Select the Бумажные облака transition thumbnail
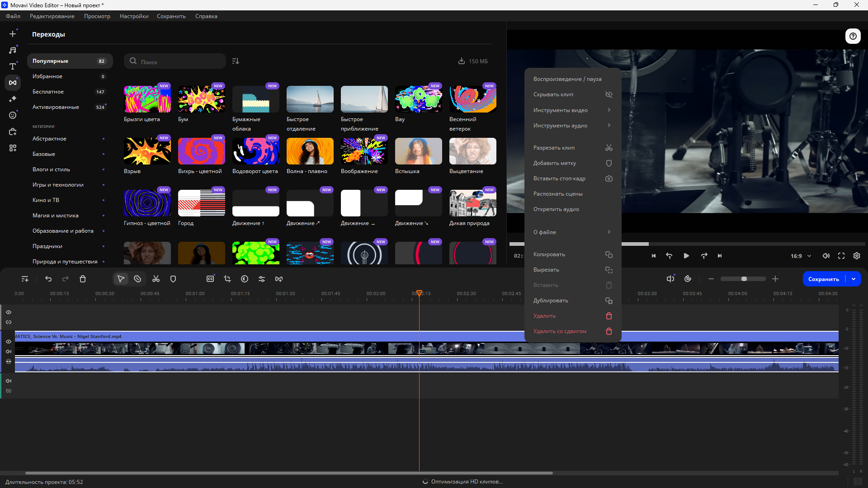This screenshot has height=488, width=868. [255, 99]
